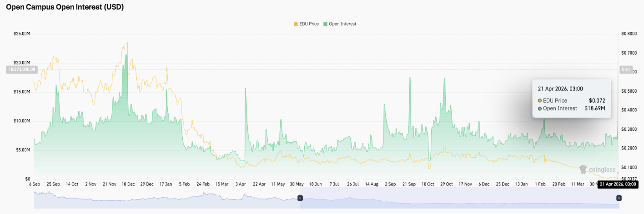
Task: Click the 0.61 crosshair label on right axis
Action: pyautogui.click(x=626, y=70)
